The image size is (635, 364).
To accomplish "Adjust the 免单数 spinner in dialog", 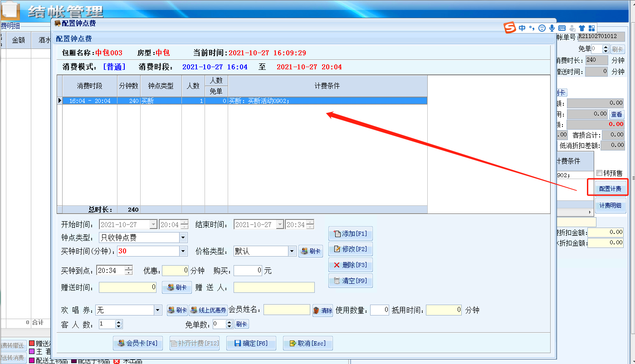I will [229, 324].
